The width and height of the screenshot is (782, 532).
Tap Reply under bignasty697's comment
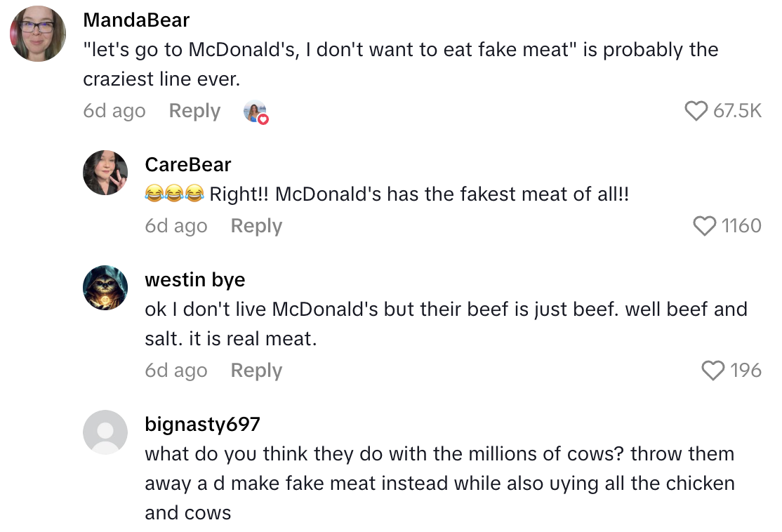pos(256,530)
